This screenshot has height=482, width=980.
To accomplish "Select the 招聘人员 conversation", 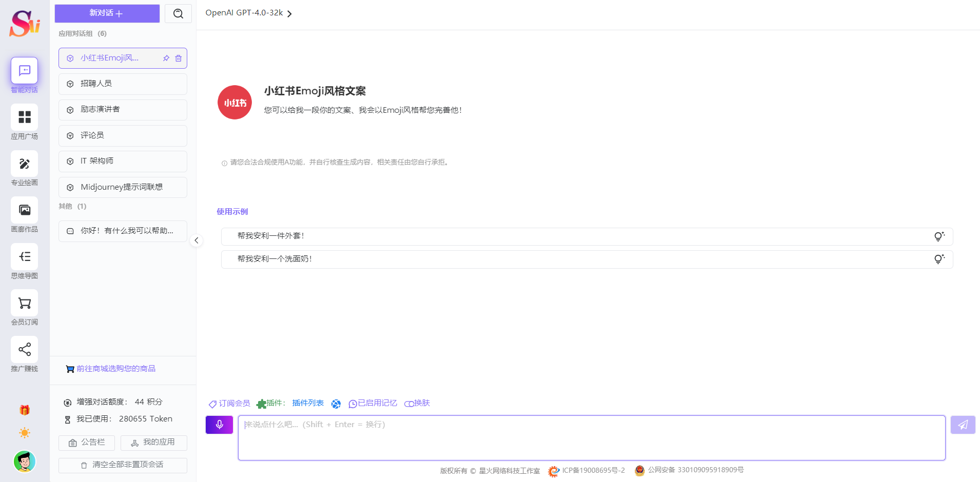I will pos(123,84).
